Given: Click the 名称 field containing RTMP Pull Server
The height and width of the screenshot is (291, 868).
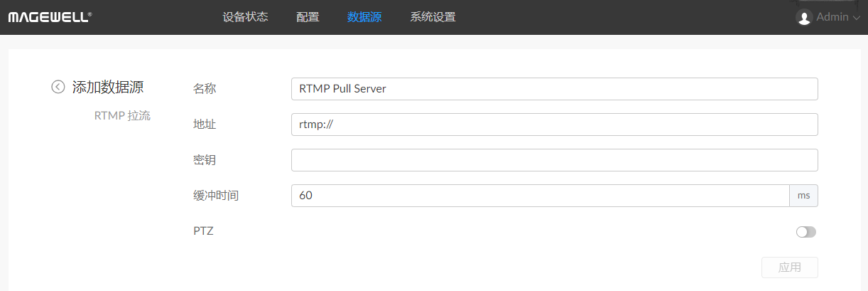Looking at the screenshot, I should tap(554, 89).
